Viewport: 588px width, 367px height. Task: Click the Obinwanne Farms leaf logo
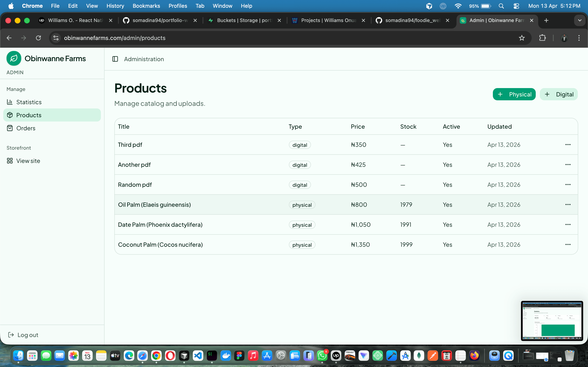(14, 58)
